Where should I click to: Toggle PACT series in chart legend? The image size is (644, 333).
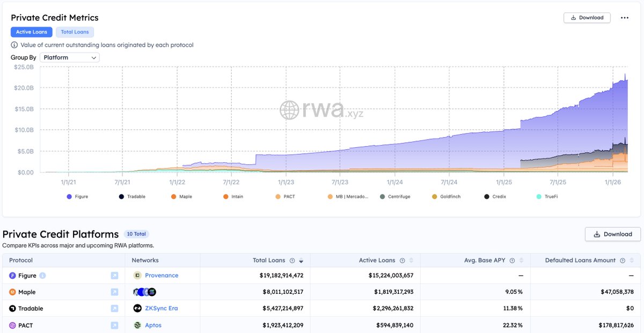(x=285, y=197)
